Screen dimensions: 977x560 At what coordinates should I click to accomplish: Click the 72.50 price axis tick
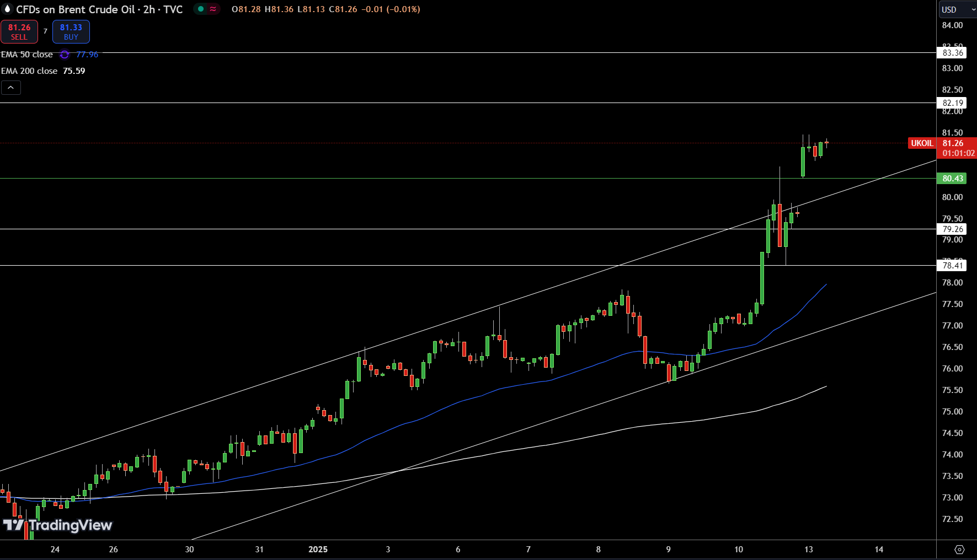tap(952, 519)
